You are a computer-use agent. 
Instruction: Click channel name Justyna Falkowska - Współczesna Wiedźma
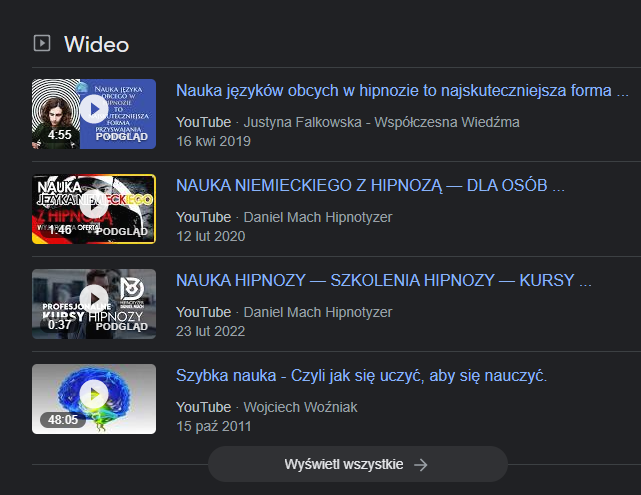click(381, 122)
